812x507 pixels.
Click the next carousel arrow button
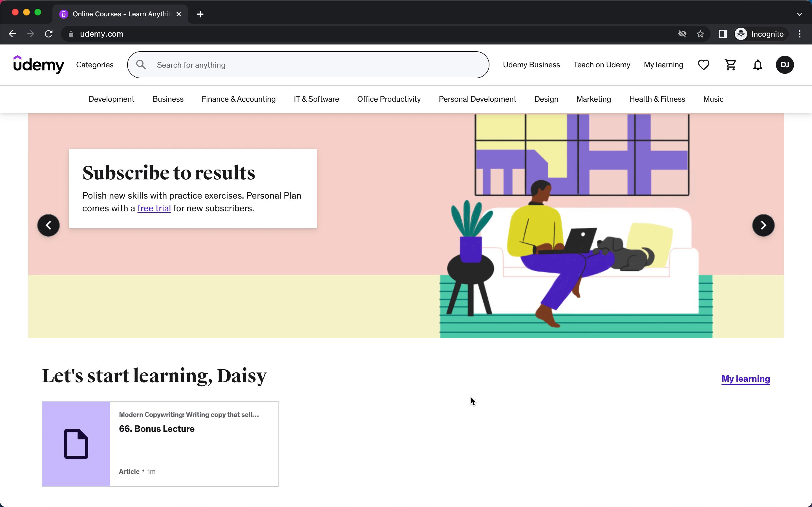(x=764, y=225)
